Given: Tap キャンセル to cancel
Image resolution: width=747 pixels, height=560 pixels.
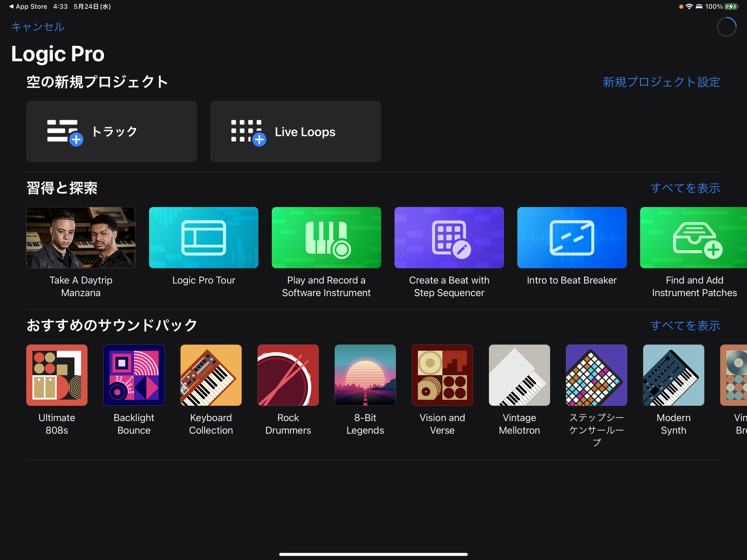Looking at the screenshot, I should pos(38,26).
